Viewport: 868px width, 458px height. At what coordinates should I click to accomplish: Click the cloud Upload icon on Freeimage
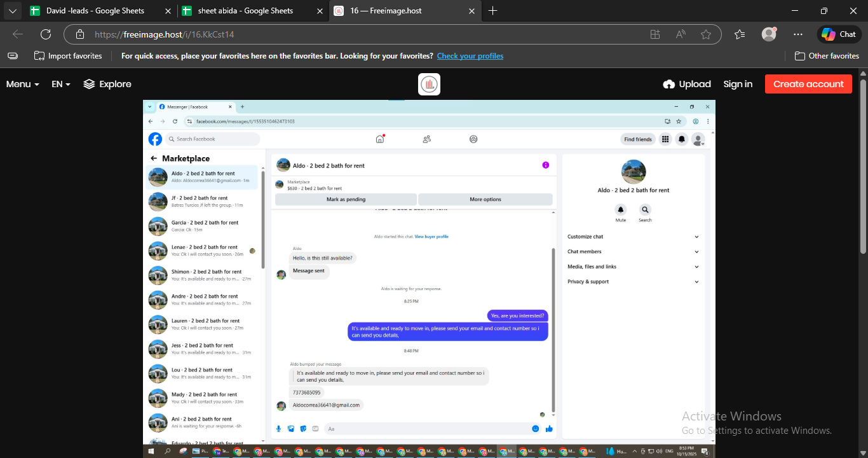pos(668,84)
